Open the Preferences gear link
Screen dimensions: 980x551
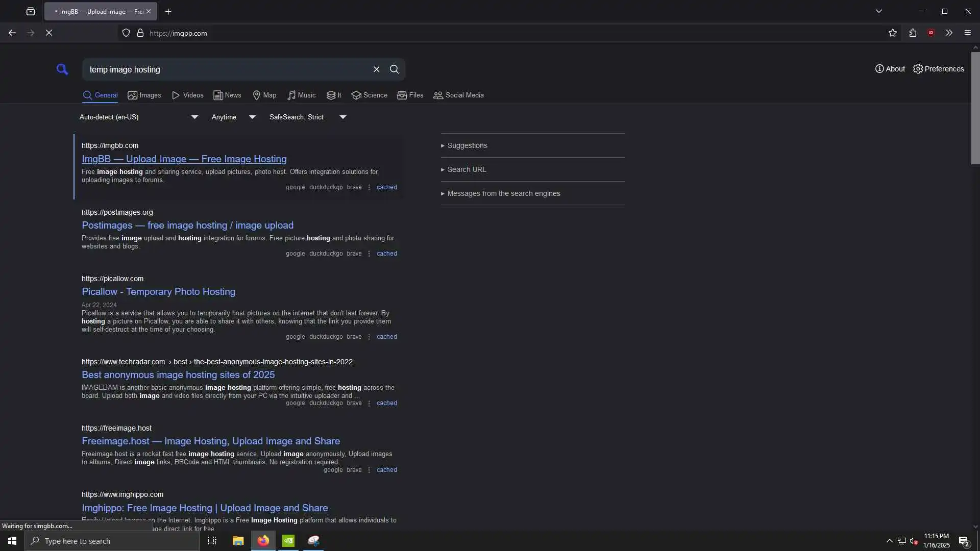tap(938, 69)
